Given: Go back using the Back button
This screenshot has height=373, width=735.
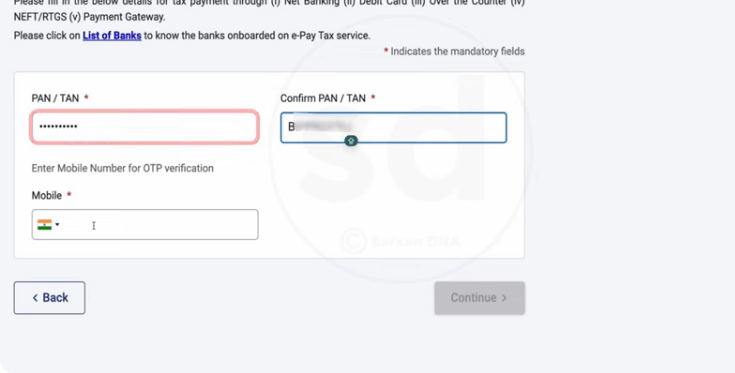Looking at the screenshot, I should point(49,298).
